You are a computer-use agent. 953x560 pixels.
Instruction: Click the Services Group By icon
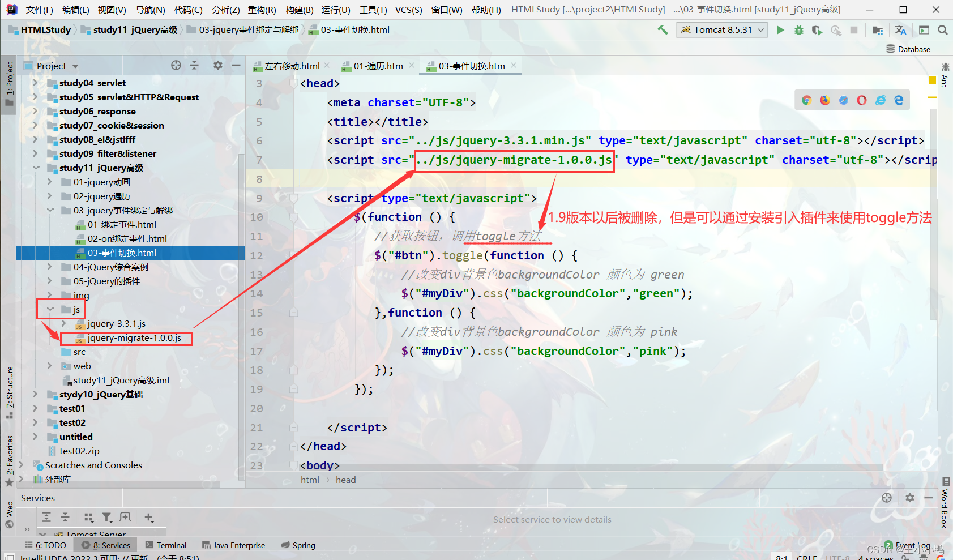(x=88, y=517)
